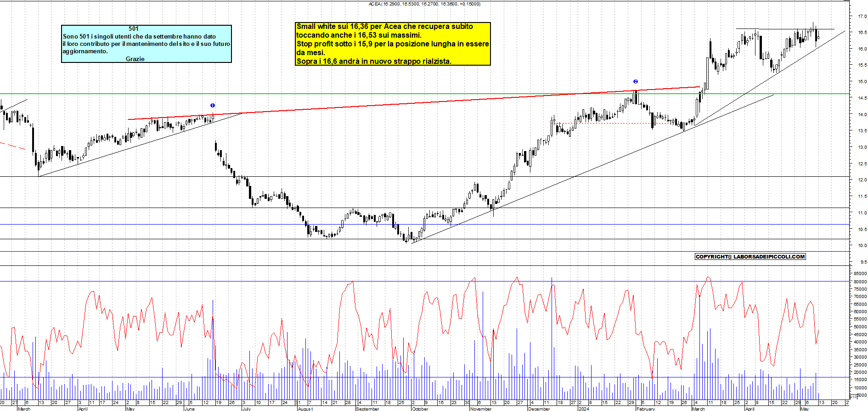Click the 11.0 price axis label
The image size is (868, 411).
862,213
